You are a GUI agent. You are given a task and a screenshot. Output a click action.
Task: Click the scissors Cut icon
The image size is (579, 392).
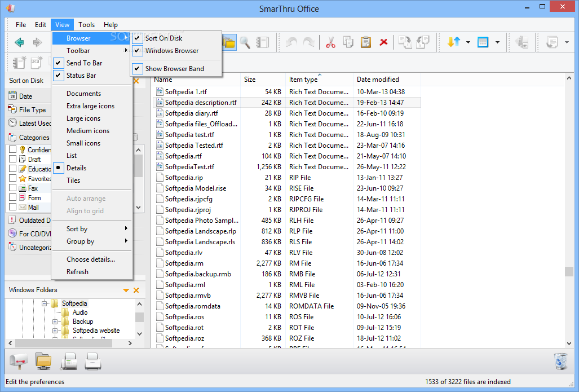tap(330, 42)
